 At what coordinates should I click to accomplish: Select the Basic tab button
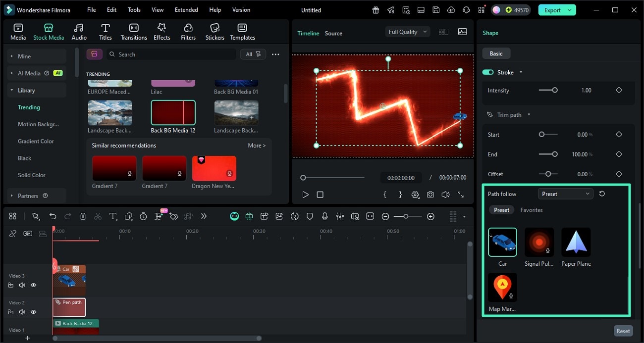tap(496, 53)
